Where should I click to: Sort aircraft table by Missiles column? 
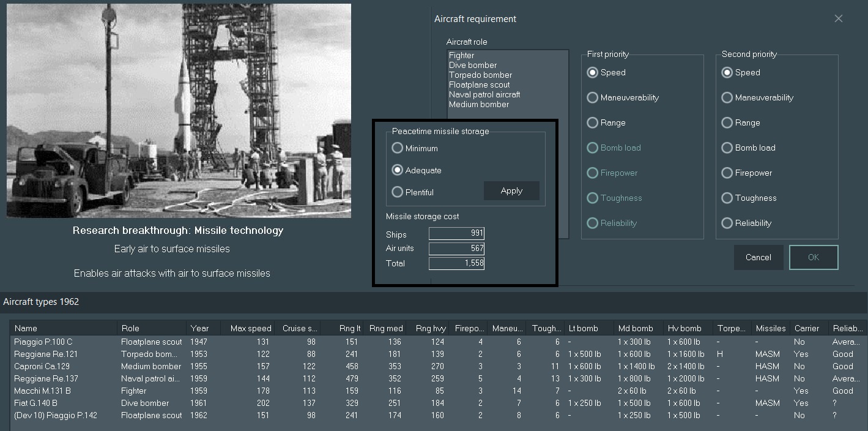coord(770,328)
